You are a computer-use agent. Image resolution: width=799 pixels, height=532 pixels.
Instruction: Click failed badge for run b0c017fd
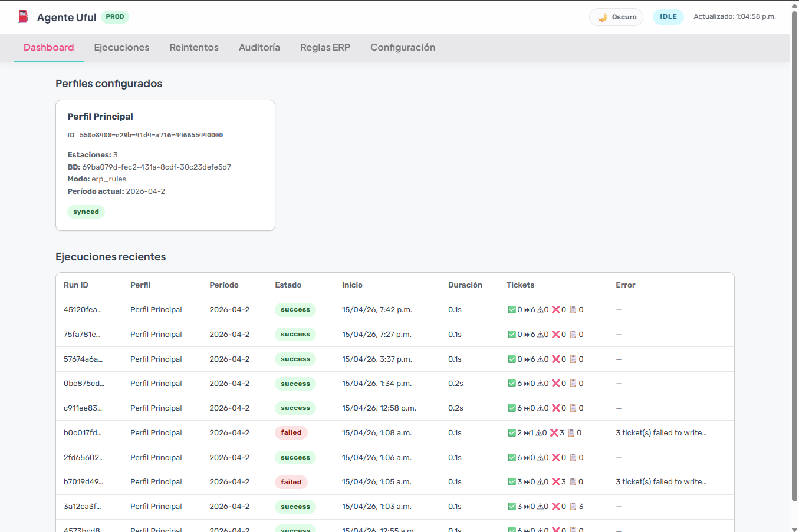point(291,432)
